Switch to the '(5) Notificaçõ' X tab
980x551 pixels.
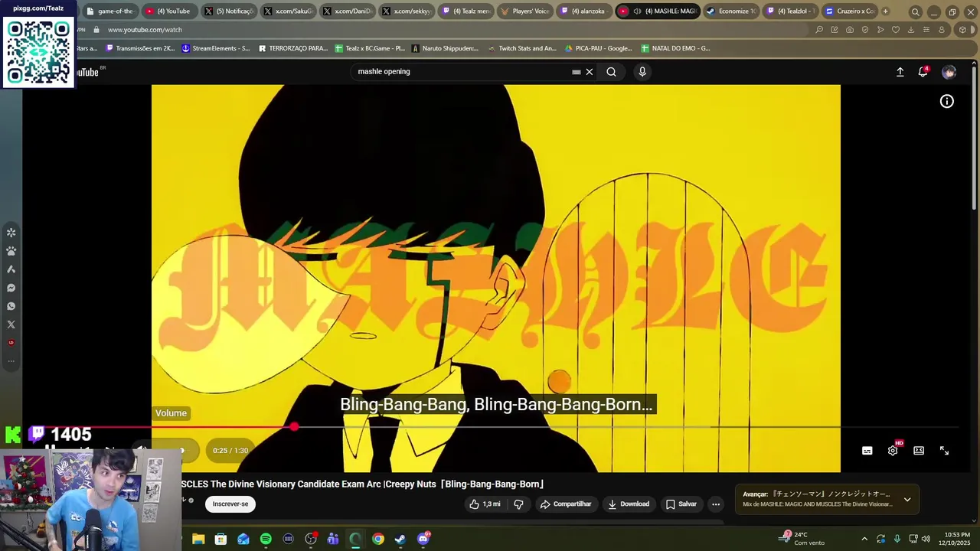tap(229, 11)
